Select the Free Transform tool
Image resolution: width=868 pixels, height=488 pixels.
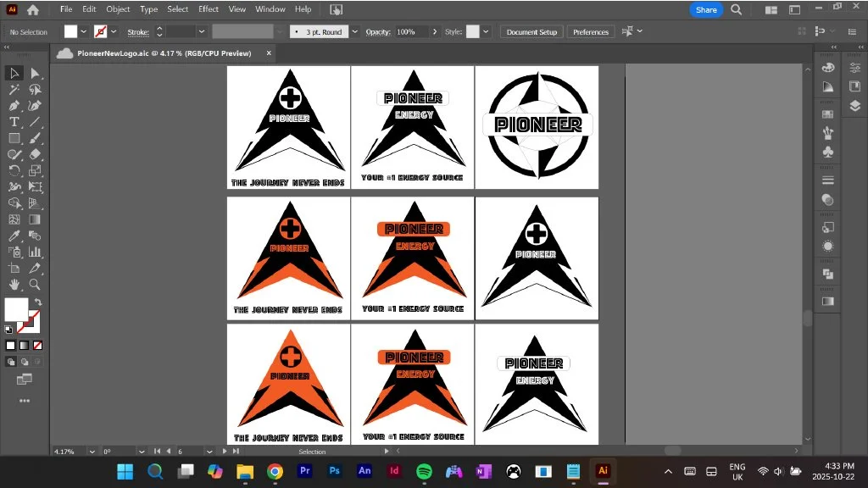coord(35,187)
